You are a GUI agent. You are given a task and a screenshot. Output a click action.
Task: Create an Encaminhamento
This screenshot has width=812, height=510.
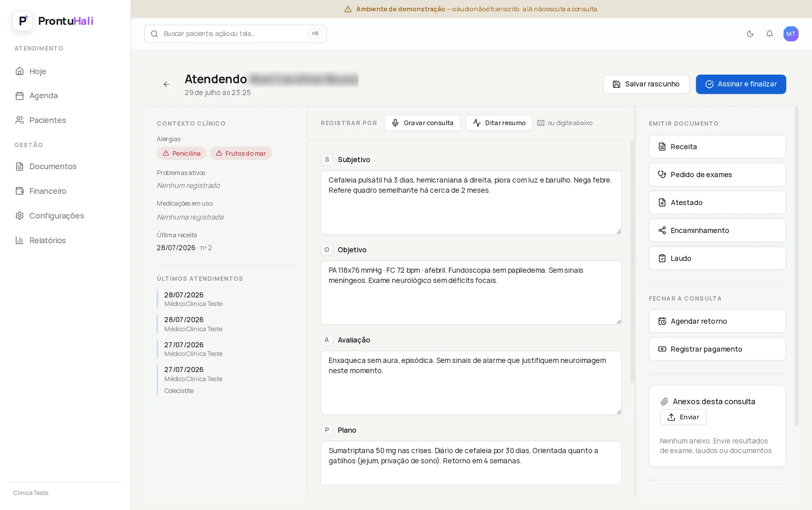(717, 230)
